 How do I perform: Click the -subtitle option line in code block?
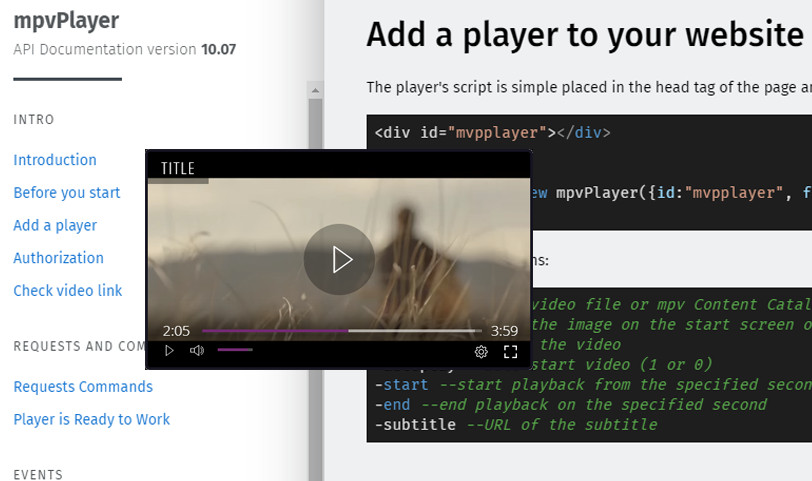tap(516, 425)
